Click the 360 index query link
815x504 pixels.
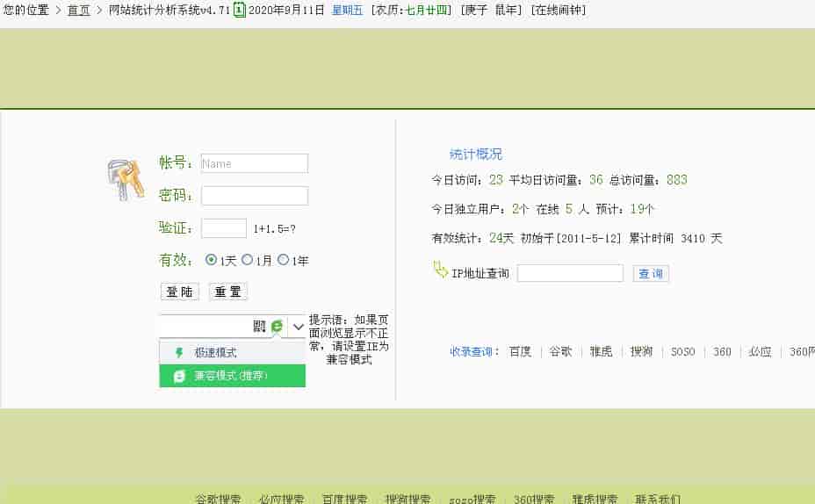pyautogui.click(x=722, y=352)
